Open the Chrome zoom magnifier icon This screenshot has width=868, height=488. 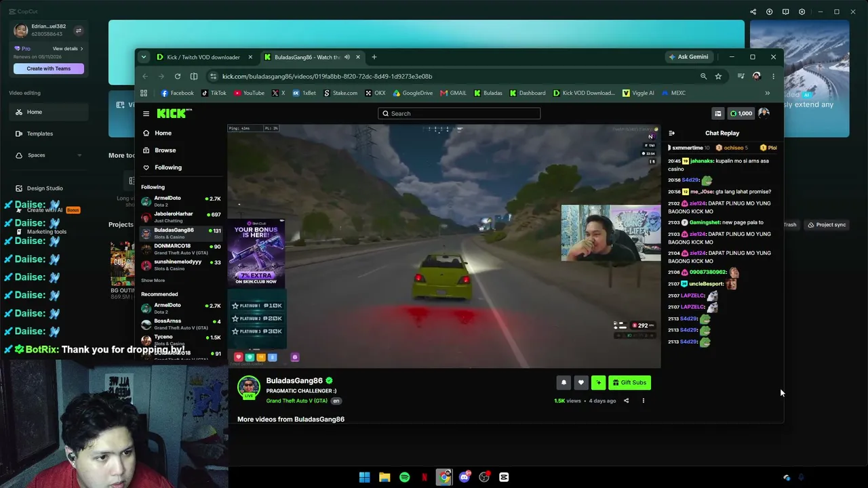click(703, 77)
